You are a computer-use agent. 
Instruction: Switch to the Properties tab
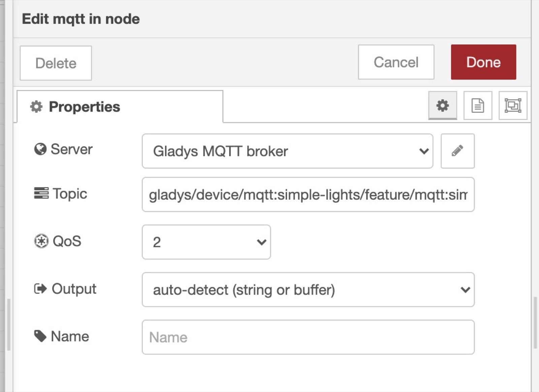tap(84, 107)
